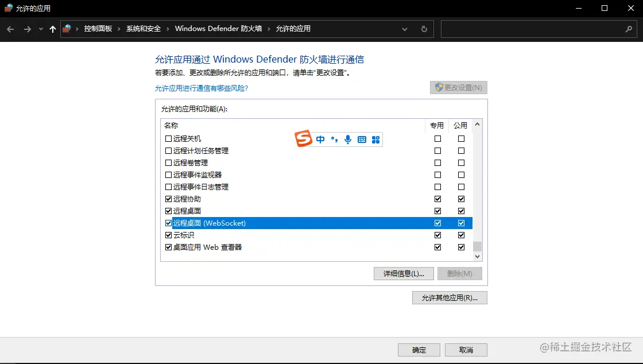Select the 远程事件日志管理 row text
This screenshot has width=643, height=364.
[200, 187]
